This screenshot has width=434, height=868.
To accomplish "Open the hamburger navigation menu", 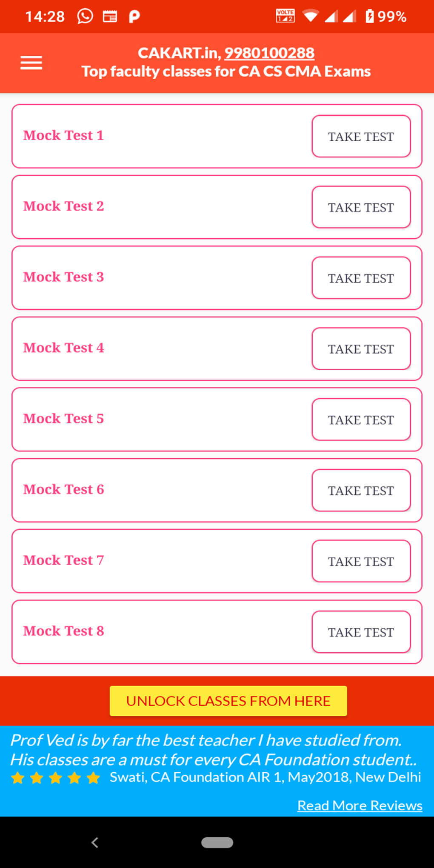I will click(31, 63).
